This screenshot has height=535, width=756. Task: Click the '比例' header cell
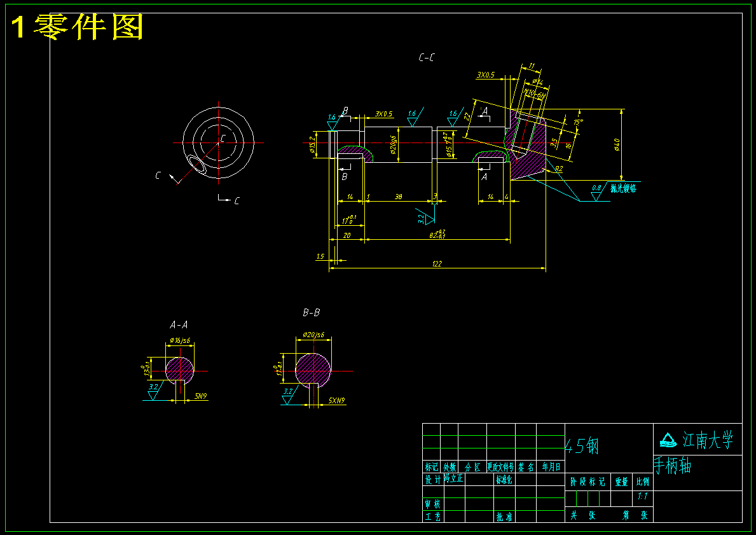coord(643,482)
